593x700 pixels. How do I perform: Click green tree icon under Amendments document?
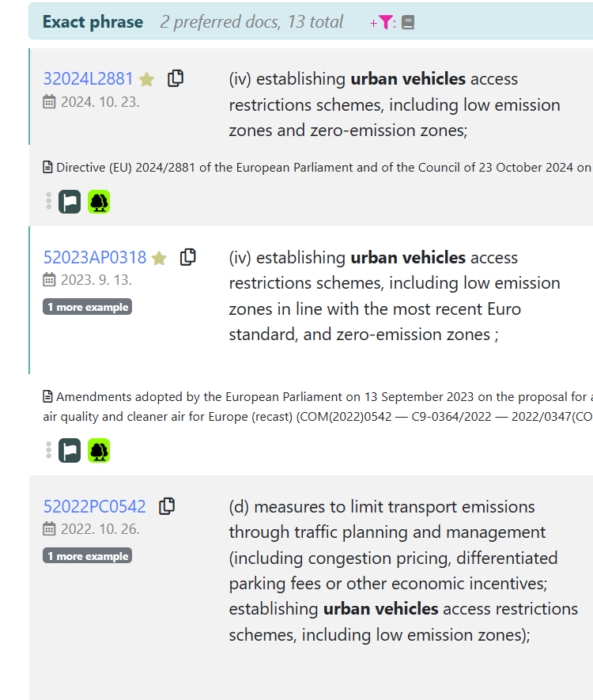click(99, 451)
